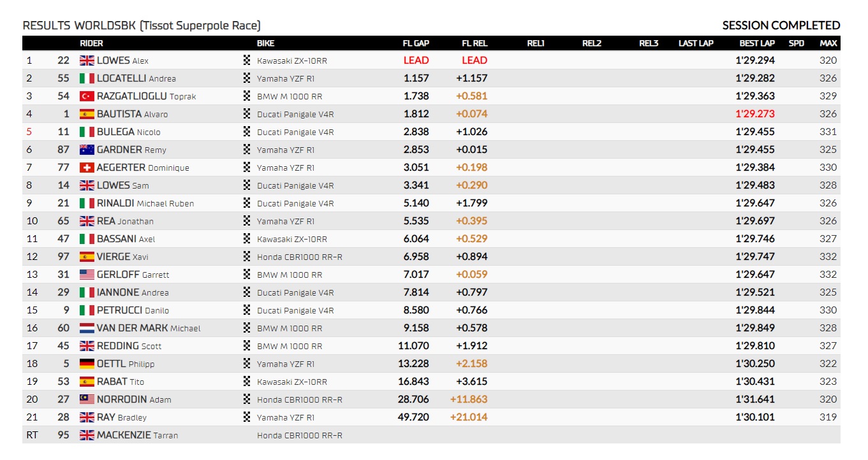Select the MAX speed column header
This screenshot has height=460, width=868.
(x=828, y=43)
